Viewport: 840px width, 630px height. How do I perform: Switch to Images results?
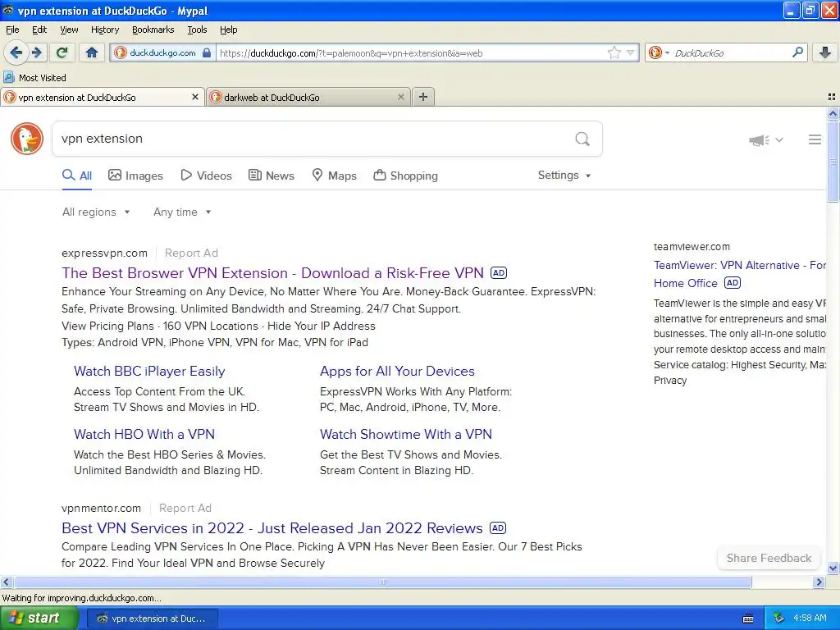pos(135,176)
